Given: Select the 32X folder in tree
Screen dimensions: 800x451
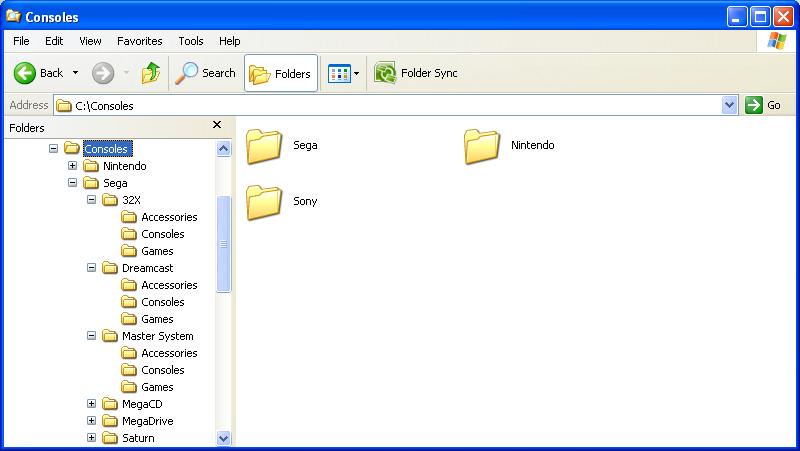Looking at the screenshot, I should (x=131, y=200).
